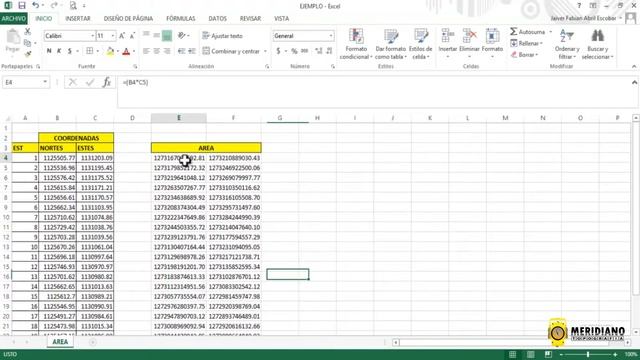The width and height of the screenshot is (640, 360).
Task: Open the Calibri font name dropdown
Action: (x=92, y=36)
